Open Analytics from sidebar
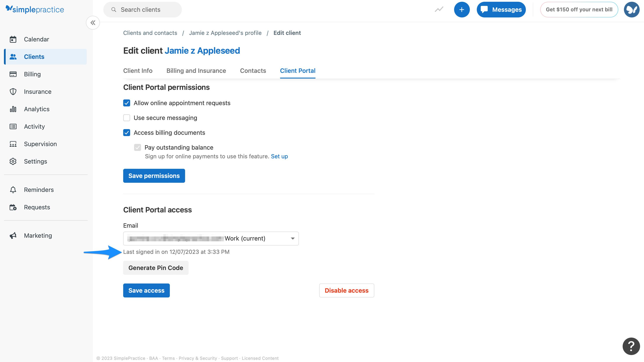Viewport: 644px width, 362px height. (x=46, y=109)
